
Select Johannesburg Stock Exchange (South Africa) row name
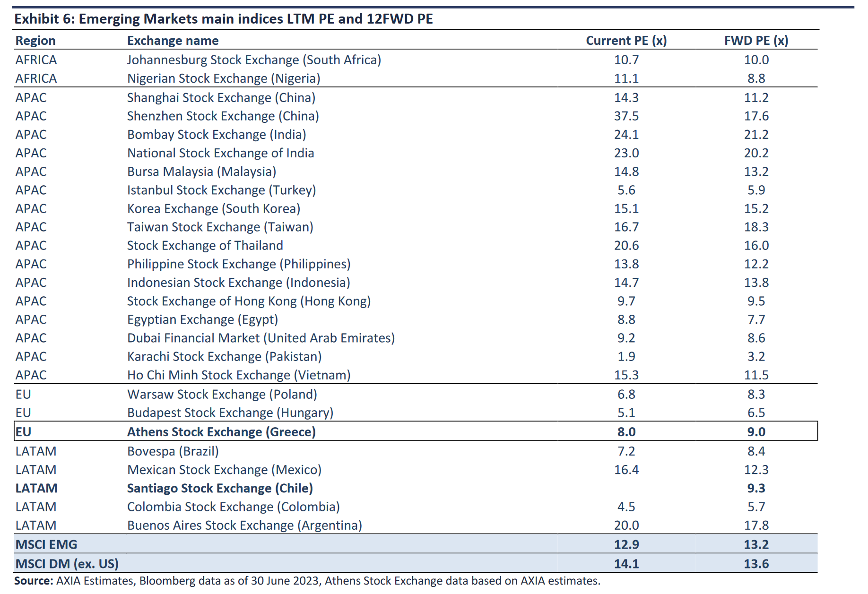[254, 60]
